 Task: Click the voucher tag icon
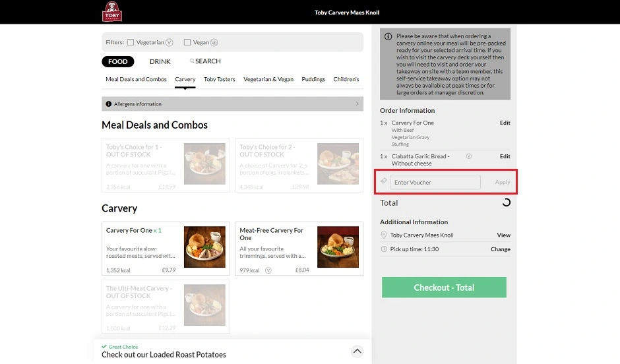384,181
